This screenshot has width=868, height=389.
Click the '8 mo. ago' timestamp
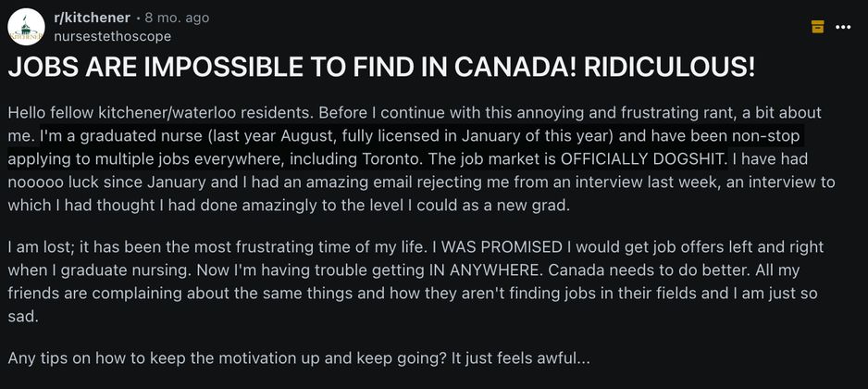pyautogui.click(x=177, y=18)
